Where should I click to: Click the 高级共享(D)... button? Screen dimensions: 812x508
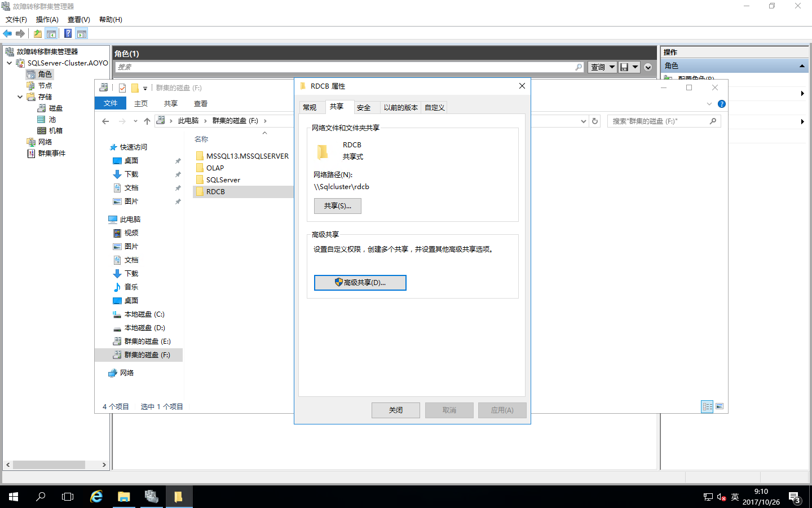tap(360, 283)
